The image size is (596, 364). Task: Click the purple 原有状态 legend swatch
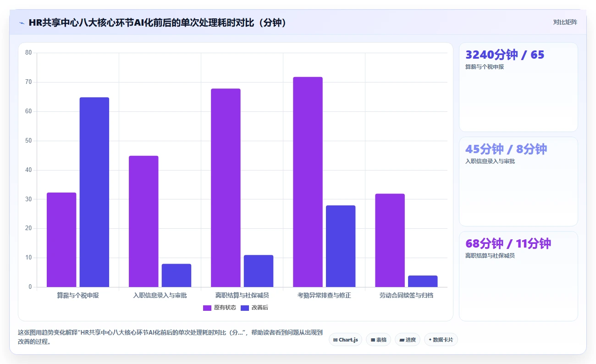[207, 308]
